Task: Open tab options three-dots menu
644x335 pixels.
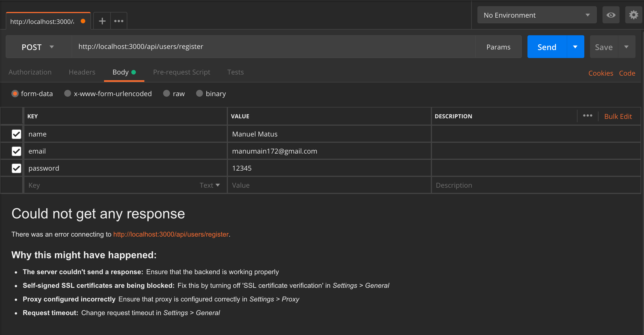Action: pos(119,21)
